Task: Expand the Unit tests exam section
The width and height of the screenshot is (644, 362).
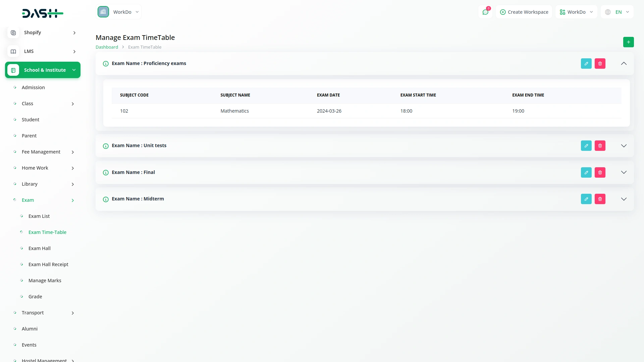Action: coord(624,146)
